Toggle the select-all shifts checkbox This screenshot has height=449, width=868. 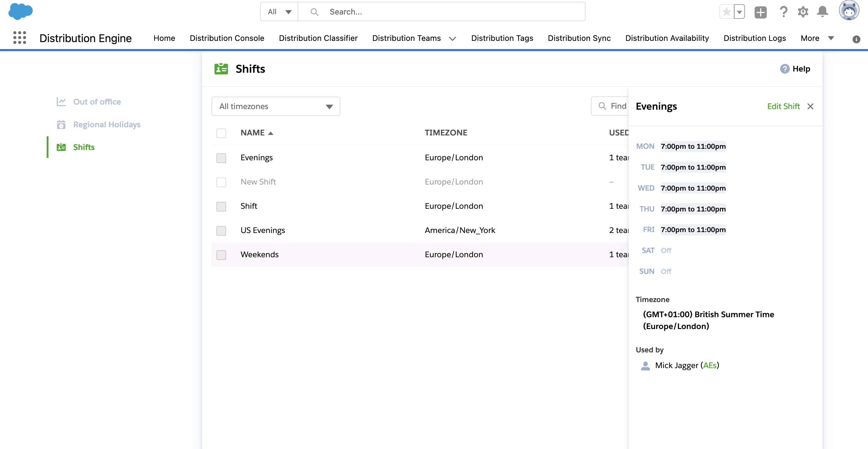point(221,133)
